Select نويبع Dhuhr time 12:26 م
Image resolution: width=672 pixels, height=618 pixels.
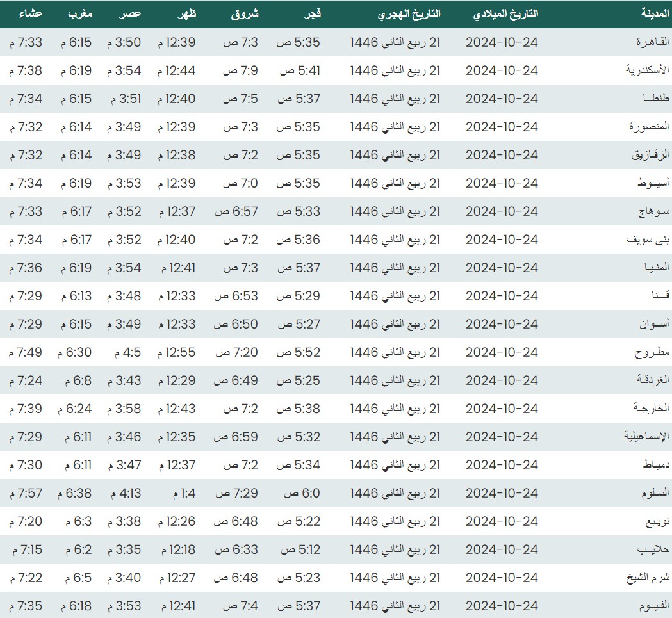176,521
